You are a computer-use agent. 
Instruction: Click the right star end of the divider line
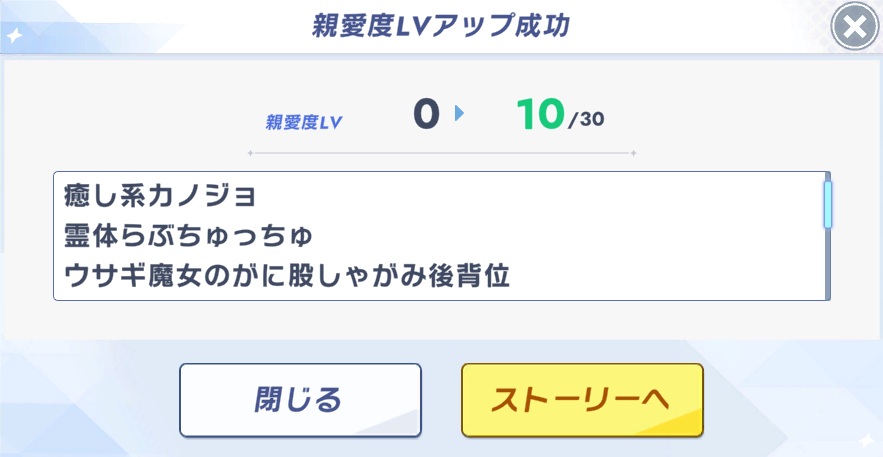[x=633, y=153]
